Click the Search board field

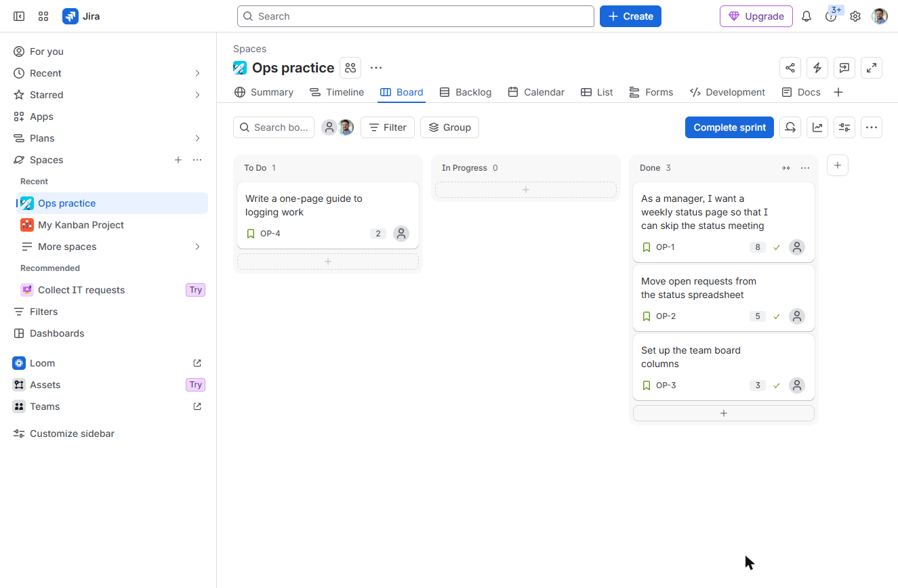(274, 127)
